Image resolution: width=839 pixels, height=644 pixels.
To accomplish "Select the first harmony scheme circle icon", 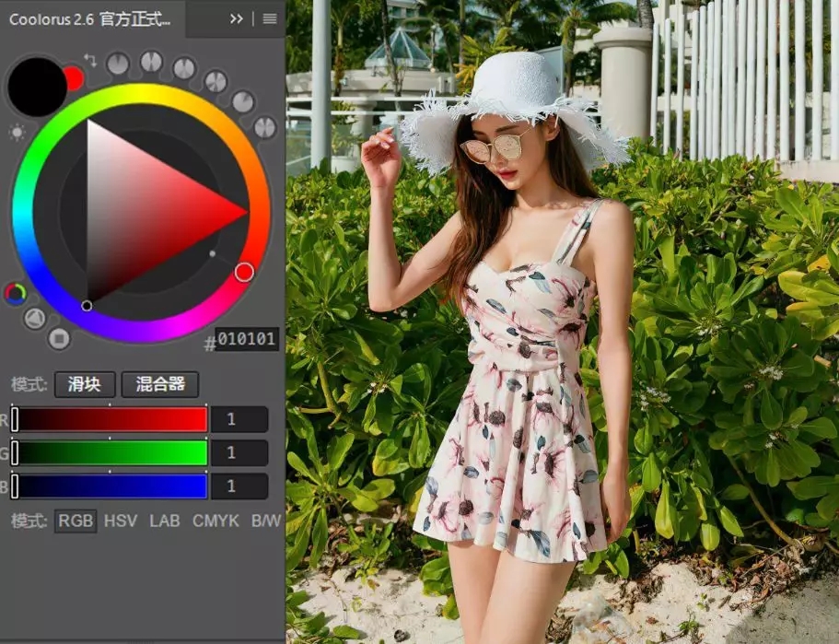I will 118,64.
